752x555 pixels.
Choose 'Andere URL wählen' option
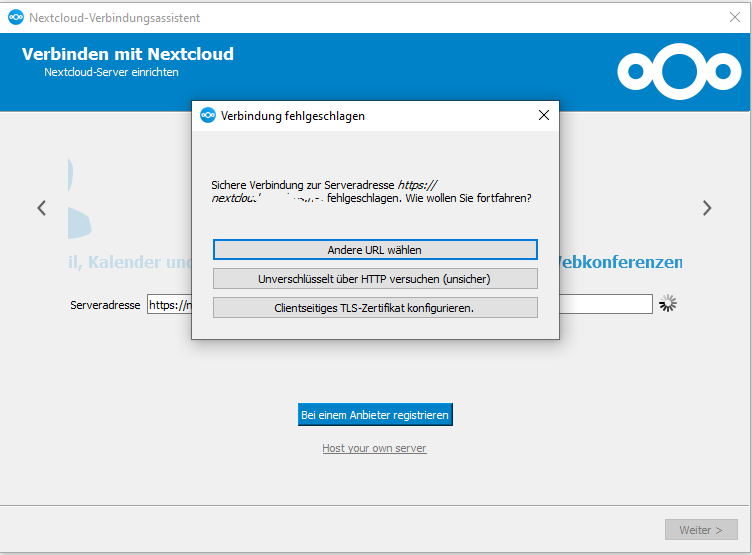point(375,250)
